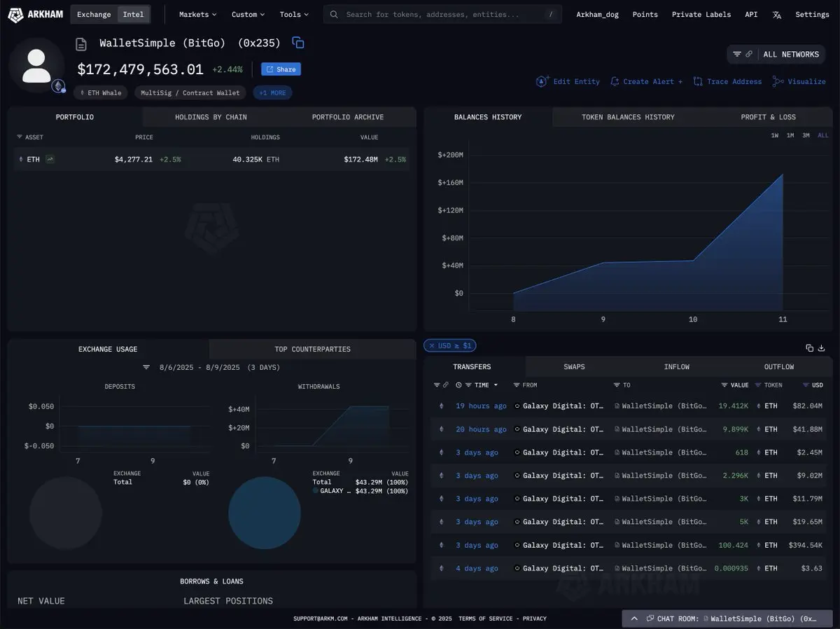
Task: Click the Visualize graph icon
Action: click(x=778, y=82)
